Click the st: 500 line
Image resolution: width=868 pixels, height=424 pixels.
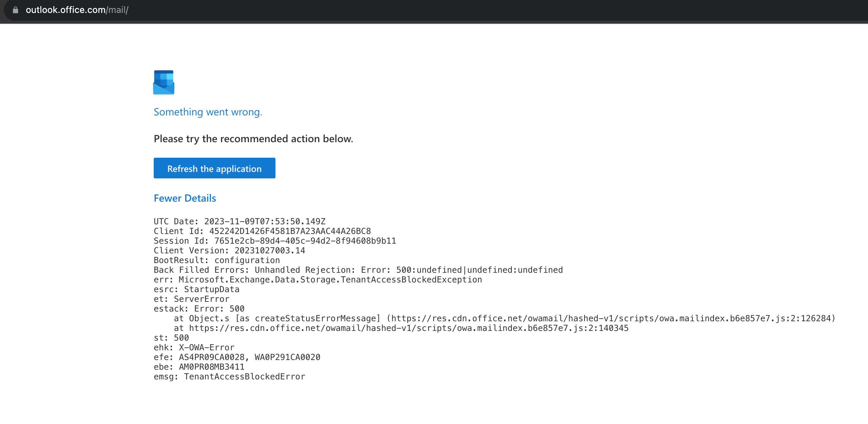point(171,338)
